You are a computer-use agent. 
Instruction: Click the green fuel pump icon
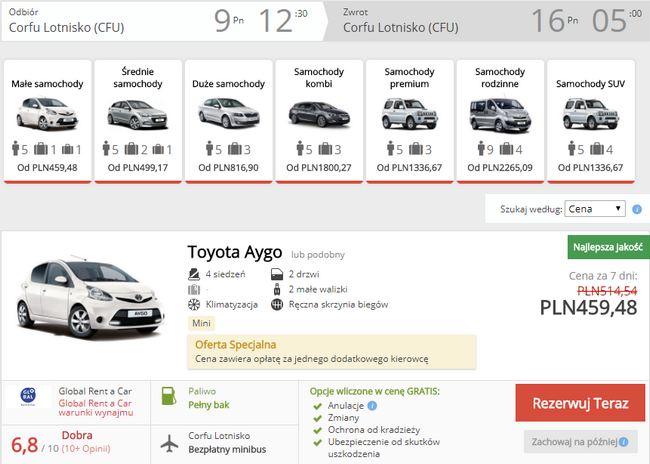[x=169, y=396]
